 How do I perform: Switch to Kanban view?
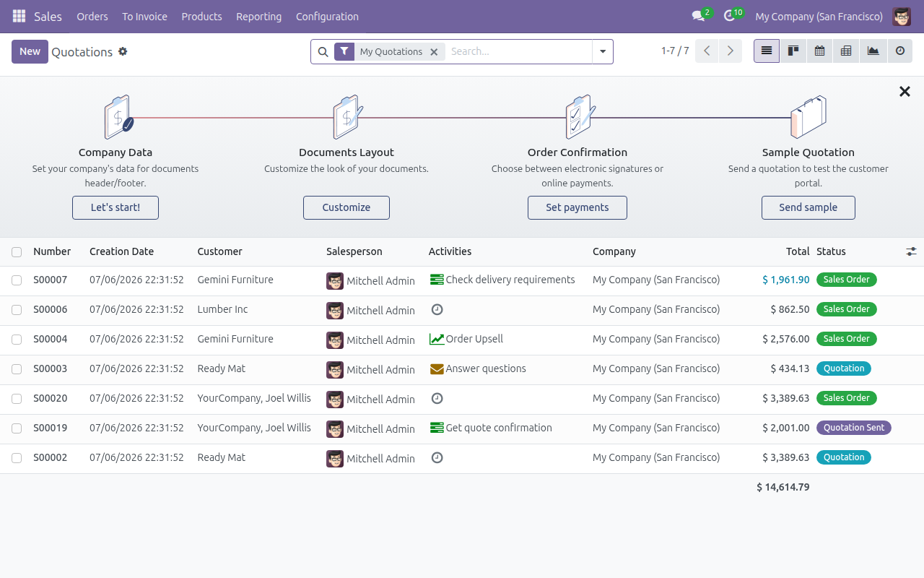(793, 51)
